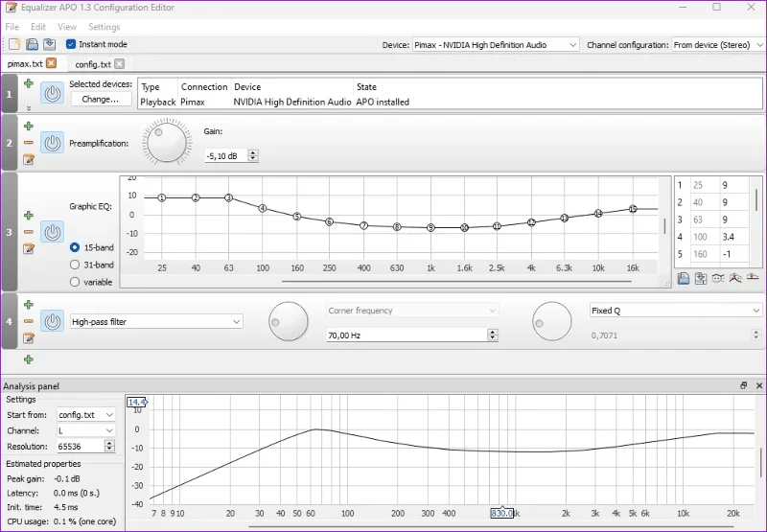This screenshot has height=532, width=767.
Task: Remove High-pass filter with minus icon
Action: point(29,321)
